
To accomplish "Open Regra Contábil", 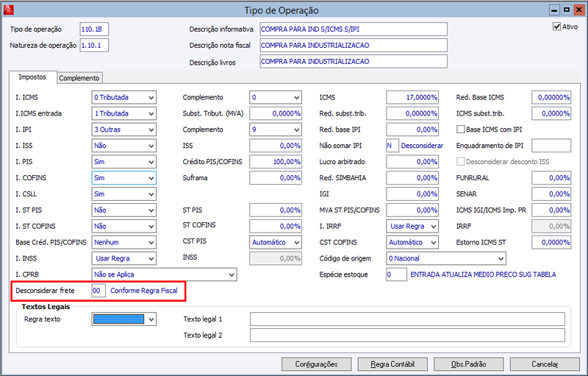I will click(x=392, y=364).
